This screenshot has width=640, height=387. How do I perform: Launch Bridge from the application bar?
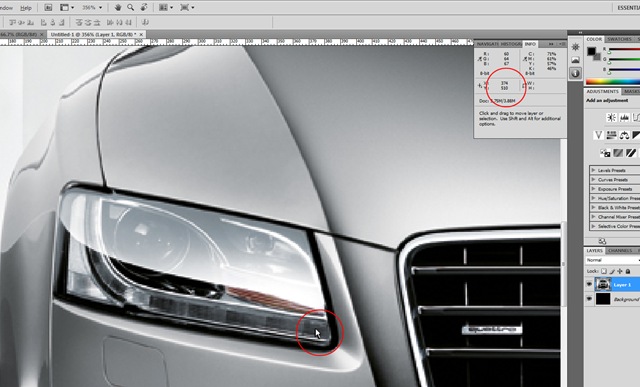pos(48,7)
